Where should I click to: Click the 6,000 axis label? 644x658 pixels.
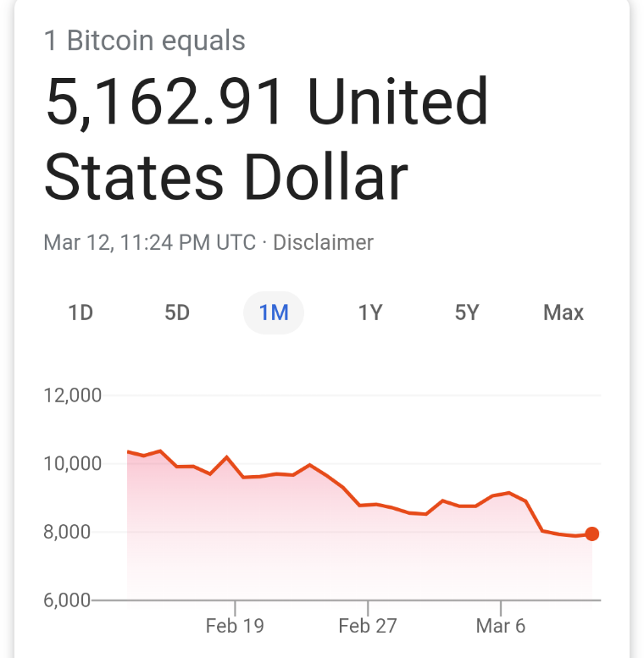[x=67, y=600]
